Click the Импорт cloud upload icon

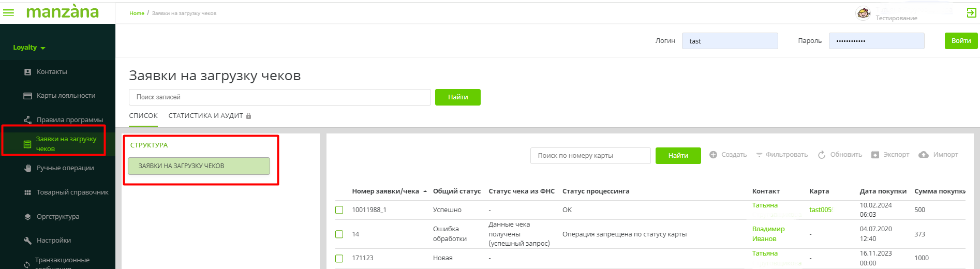pyautogui.click(x=924, y=155)
